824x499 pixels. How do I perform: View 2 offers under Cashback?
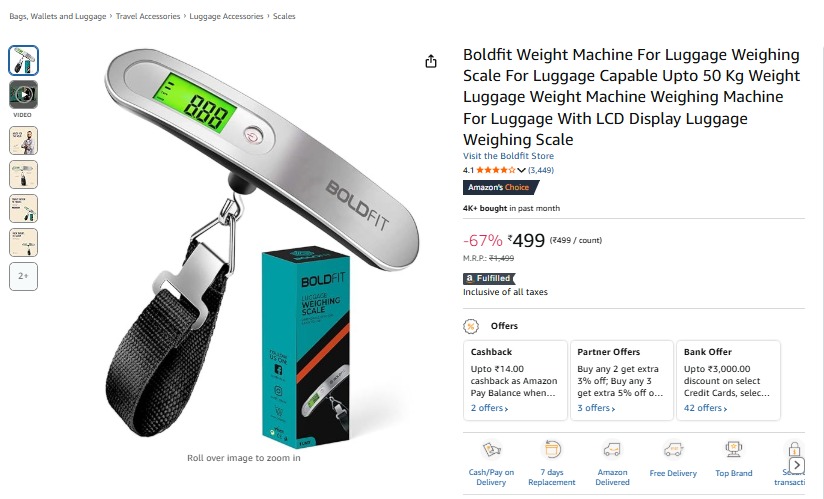489,408
